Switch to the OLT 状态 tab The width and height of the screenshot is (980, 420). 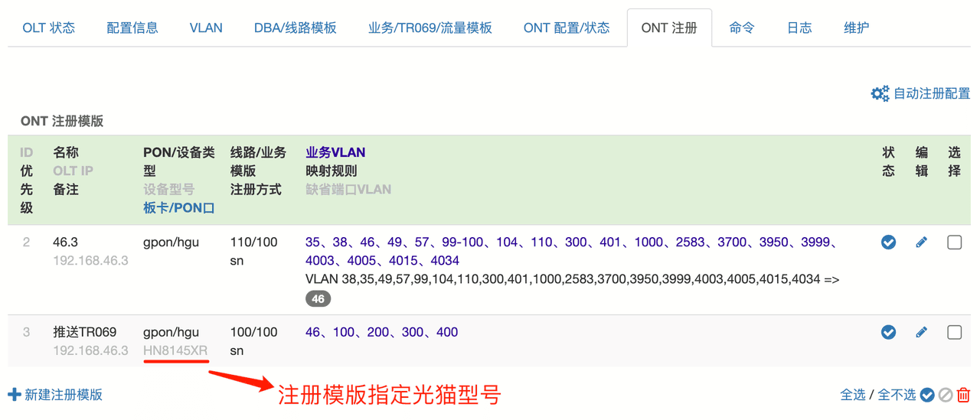click(49, 28)
